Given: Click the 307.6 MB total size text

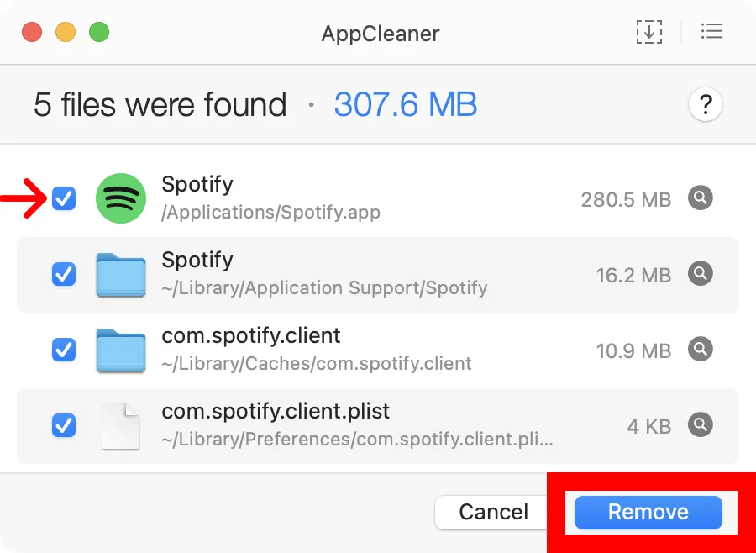Looking at the screenshot, I should coord(406,105).
